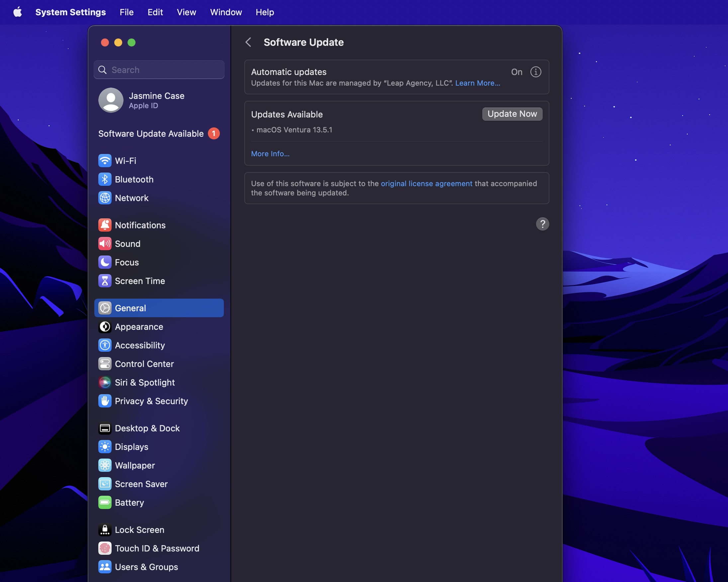Click Automatic updates info icon

[x=535, y=72]
